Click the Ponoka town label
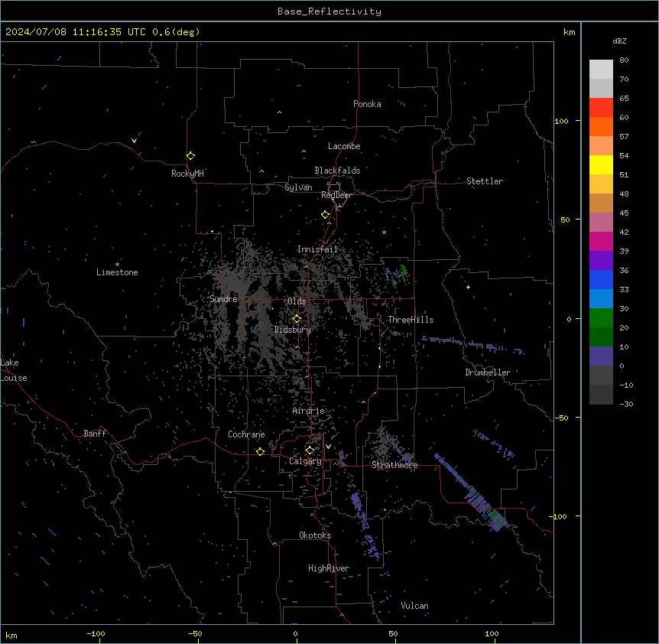Viewport: 659px width, 644px height. tap(367, 104)
